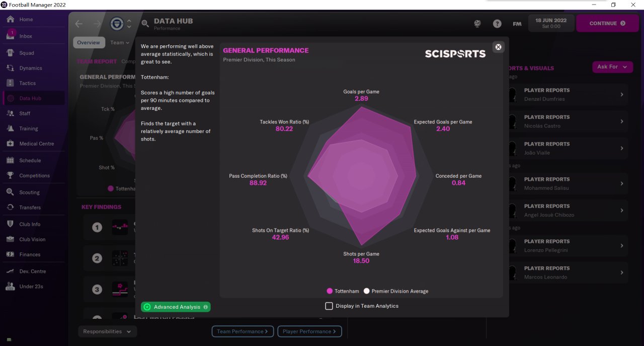
Task: Enable Display in Team Analytics checkbox
Action: pyautogui.click(x=329, y=306)
